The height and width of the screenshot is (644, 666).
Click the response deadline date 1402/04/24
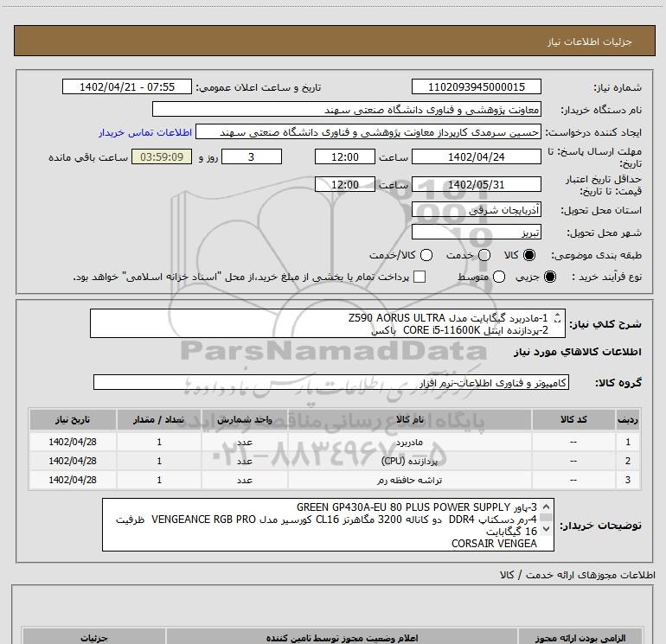click(x=476, y=156)
